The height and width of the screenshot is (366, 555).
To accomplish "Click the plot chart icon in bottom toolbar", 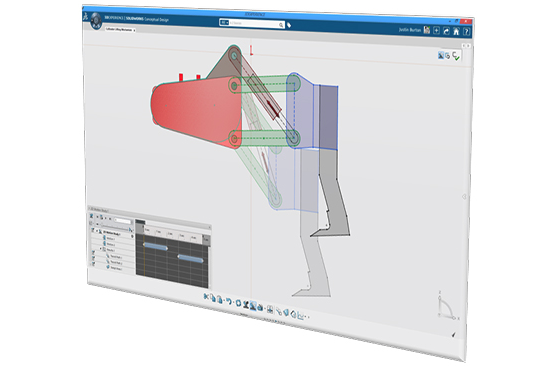I will (300, 316).
